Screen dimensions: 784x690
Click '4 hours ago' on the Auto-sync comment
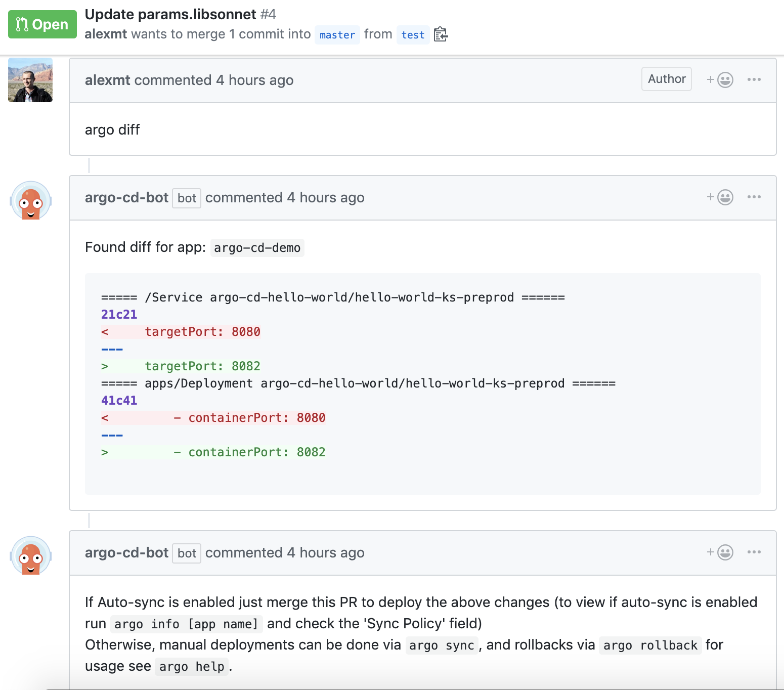coord(325,552)
